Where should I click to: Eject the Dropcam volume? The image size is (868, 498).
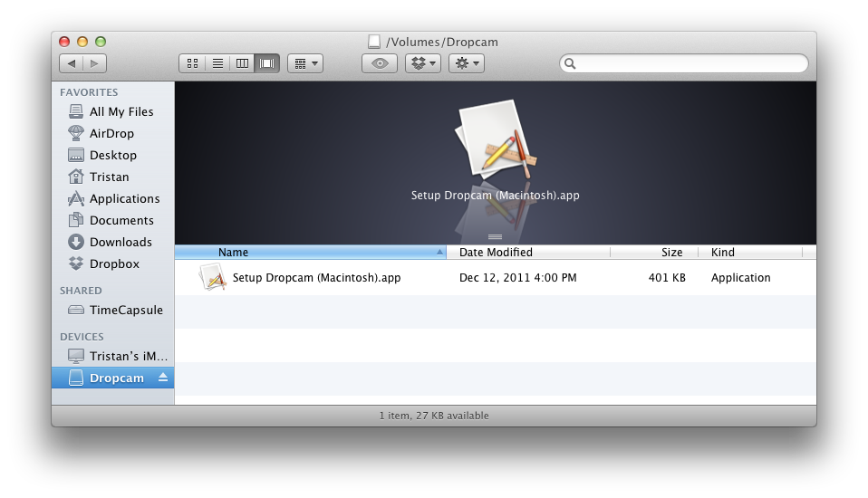point(163,378)
